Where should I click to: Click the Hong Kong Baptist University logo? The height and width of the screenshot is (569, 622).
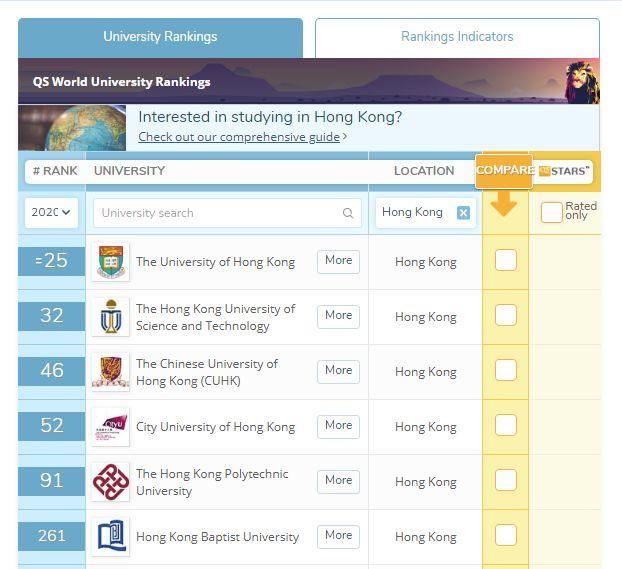tap(111, 536)
